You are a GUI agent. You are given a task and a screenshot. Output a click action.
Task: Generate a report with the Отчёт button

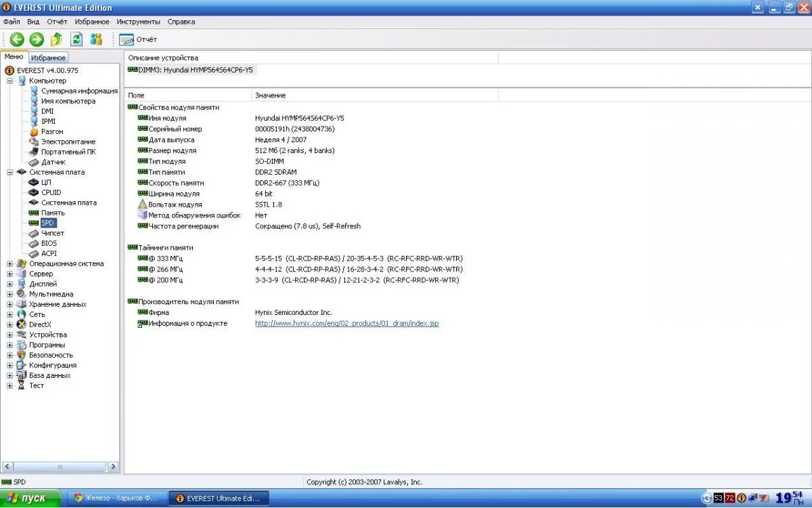coord(138,39)
